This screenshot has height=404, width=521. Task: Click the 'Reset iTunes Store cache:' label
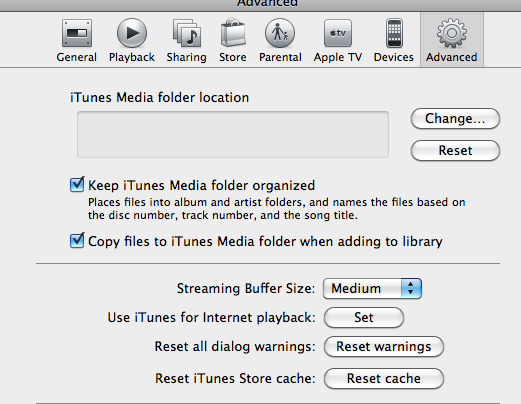click(235, 379)
